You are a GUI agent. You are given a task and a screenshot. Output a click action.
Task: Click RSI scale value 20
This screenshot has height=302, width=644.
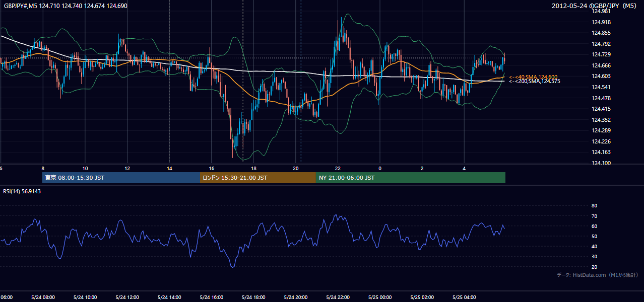(x=594, y=267)
